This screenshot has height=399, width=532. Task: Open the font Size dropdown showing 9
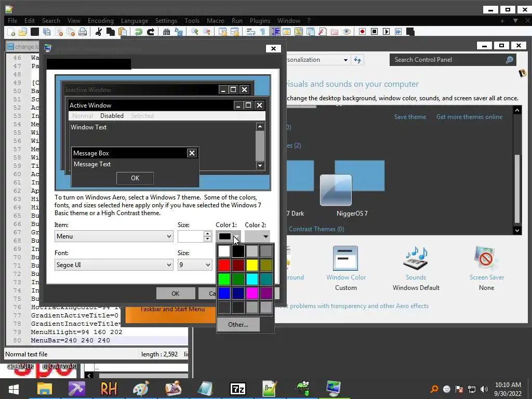pyautogui.click(x=195, y=264)
